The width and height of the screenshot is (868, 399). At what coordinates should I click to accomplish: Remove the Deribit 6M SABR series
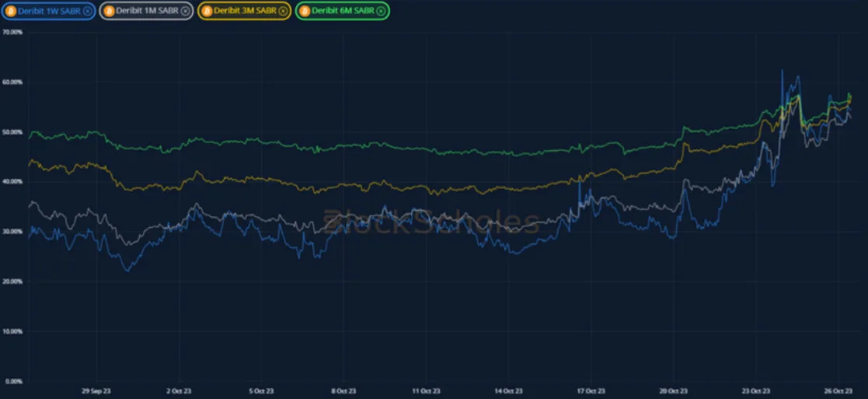tap(382, 11)
